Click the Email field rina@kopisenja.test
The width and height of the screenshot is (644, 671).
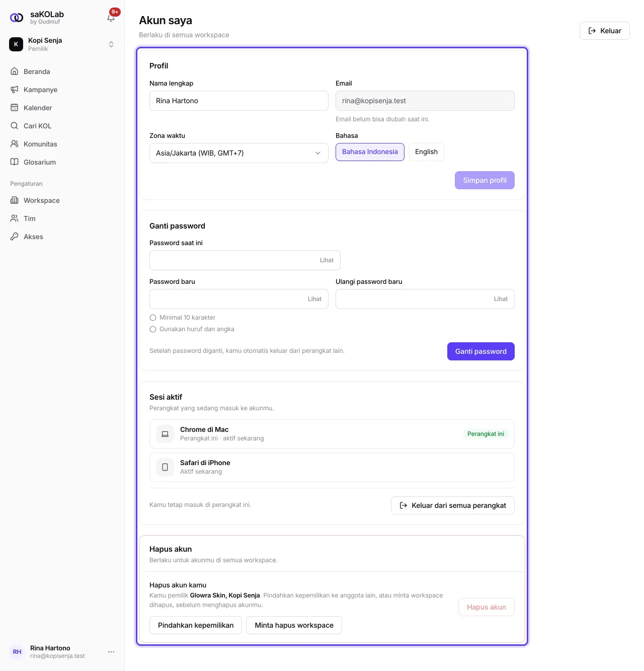(x=425, y=101)
